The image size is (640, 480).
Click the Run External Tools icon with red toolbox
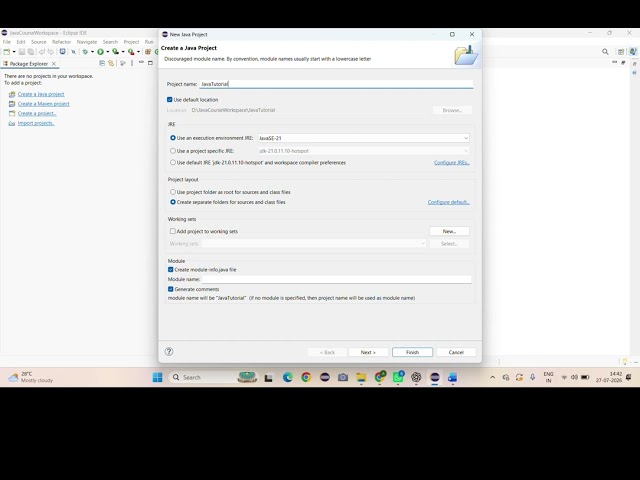(131, 52)
